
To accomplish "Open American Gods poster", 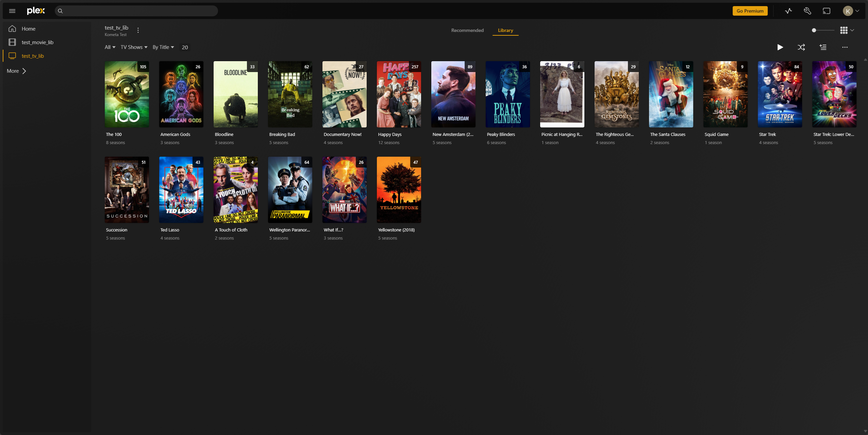I will point(181,94).
